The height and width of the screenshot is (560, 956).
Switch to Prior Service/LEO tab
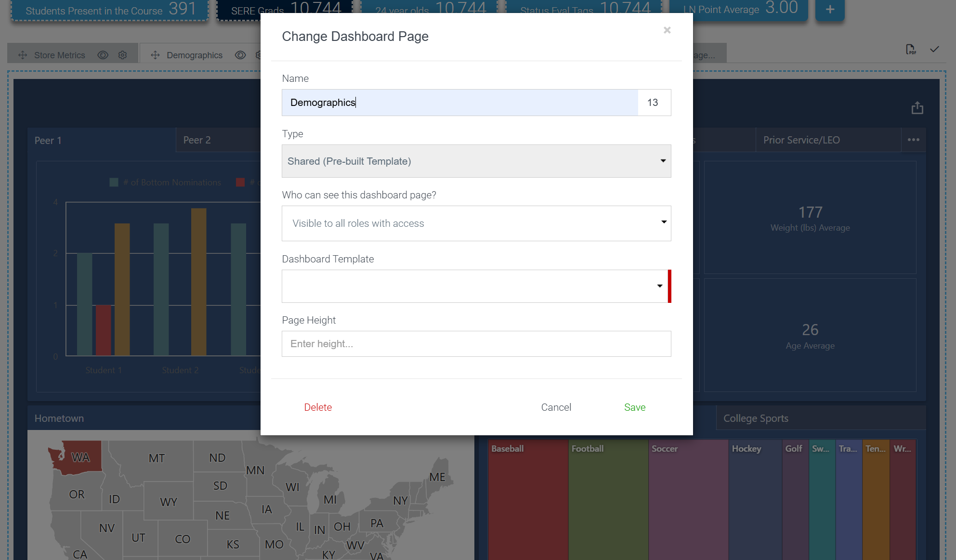(x=801, y=140)
